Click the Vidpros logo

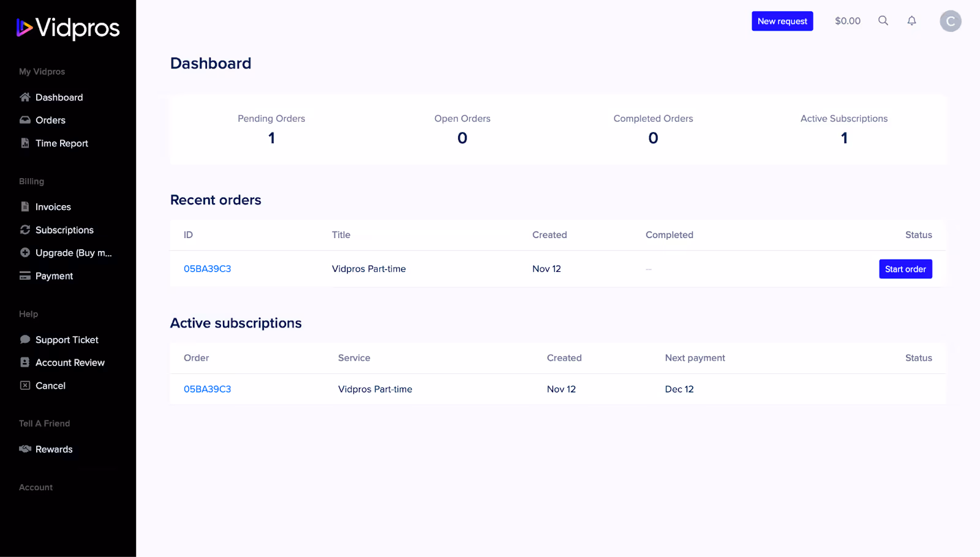[x=68, y=28]
